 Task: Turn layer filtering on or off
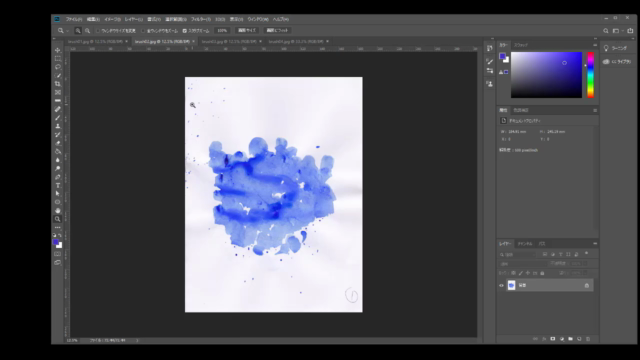(x=587, y=253)
